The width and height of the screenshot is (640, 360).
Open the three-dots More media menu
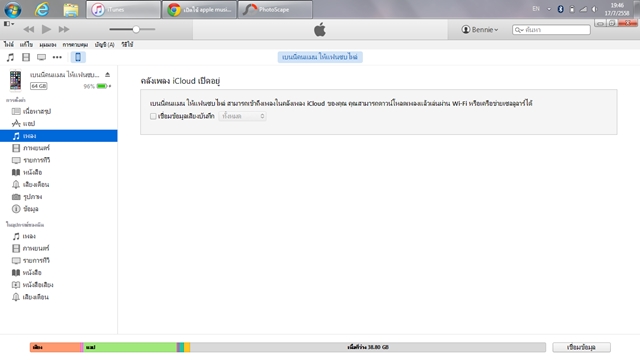point(57,57)
